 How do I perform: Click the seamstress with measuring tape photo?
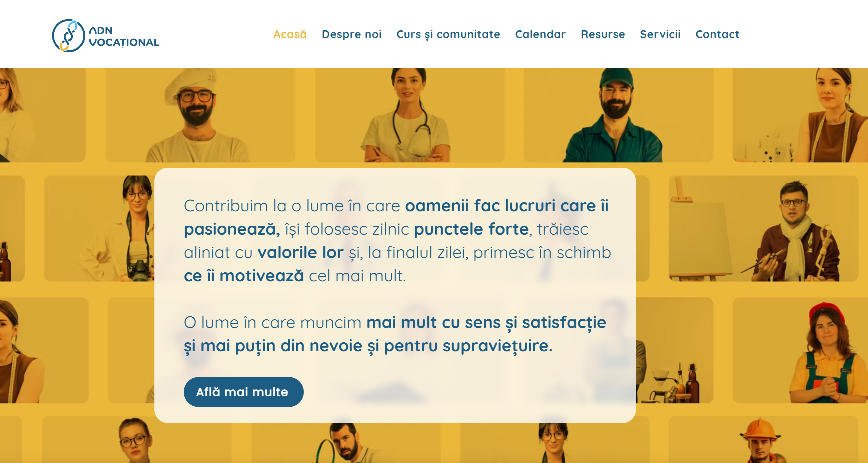point(800,115)
